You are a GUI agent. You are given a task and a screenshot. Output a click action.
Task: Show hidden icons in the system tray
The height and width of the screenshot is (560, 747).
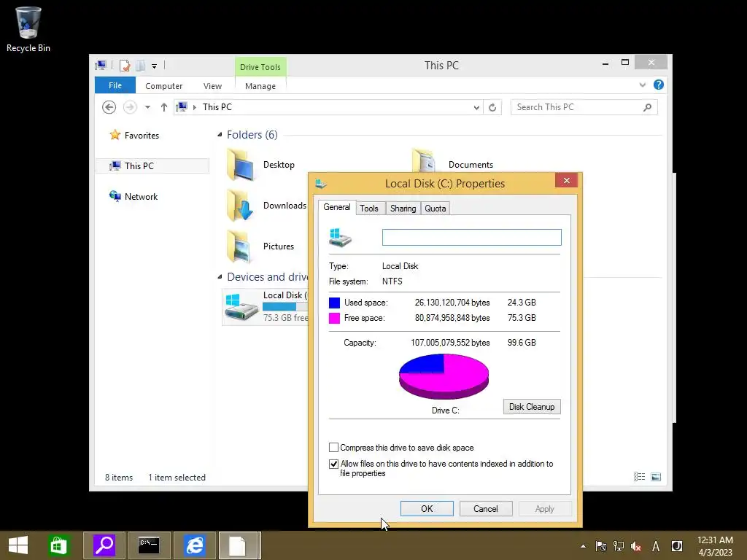583,546
